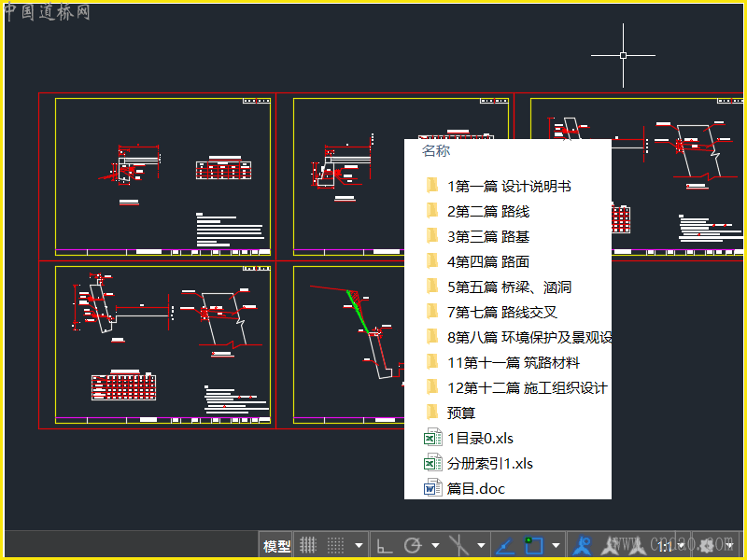Open dropdown arrow next to object snap
Screen dimensions: 747x560
556,545
